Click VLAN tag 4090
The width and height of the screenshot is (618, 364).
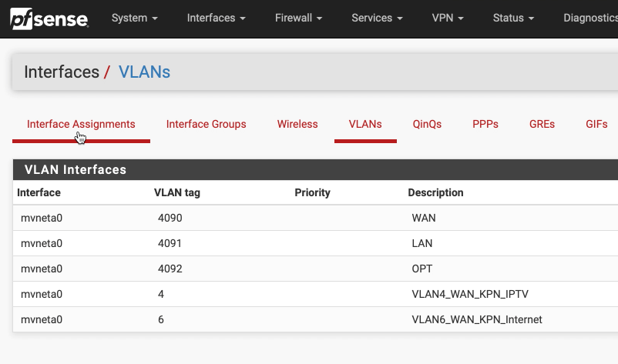point(170,218)
